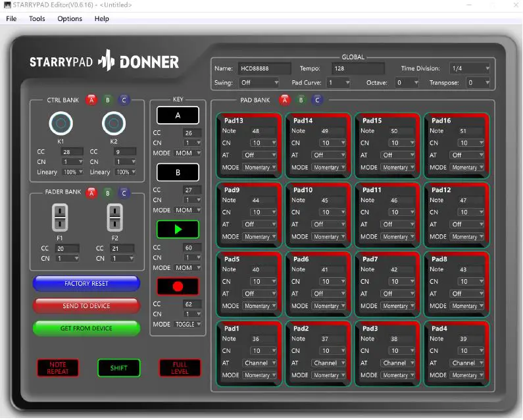The width and height of the screenshot is (523, 420).
Task: Toggle the NOTE REPEAT button
Action: pos(58,368)
